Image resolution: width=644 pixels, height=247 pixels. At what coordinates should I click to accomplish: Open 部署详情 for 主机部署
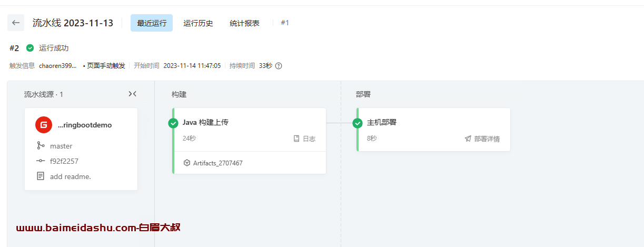click(482, 139)
